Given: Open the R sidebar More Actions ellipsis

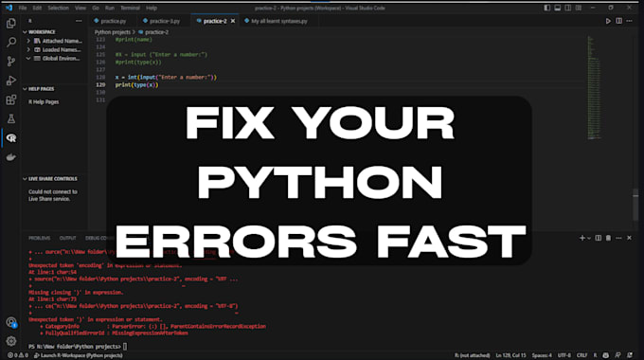Looking at the screenshot, I should (x=79, y=21).
